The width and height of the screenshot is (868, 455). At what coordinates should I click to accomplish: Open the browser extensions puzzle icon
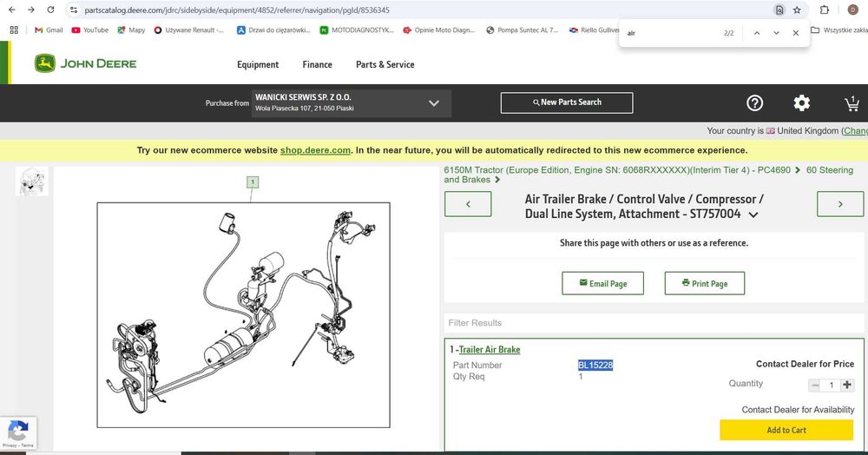[x=825, y=10]
